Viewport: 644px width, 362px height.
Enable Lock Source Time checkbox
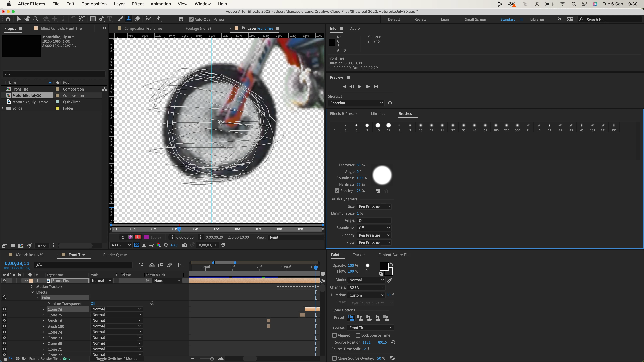358,335
